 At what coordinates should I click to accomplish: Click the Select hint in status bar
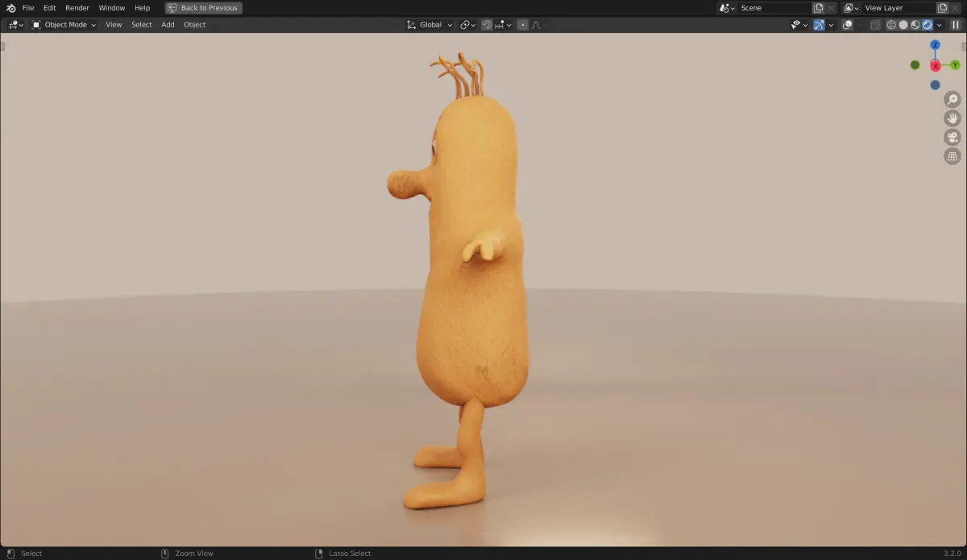[31, 554]
